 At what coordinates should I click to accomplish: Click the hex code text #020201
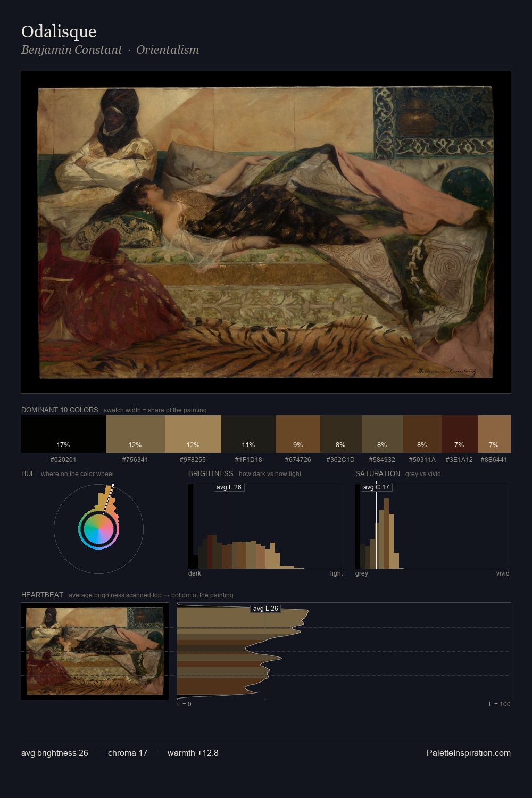[63, 460]
